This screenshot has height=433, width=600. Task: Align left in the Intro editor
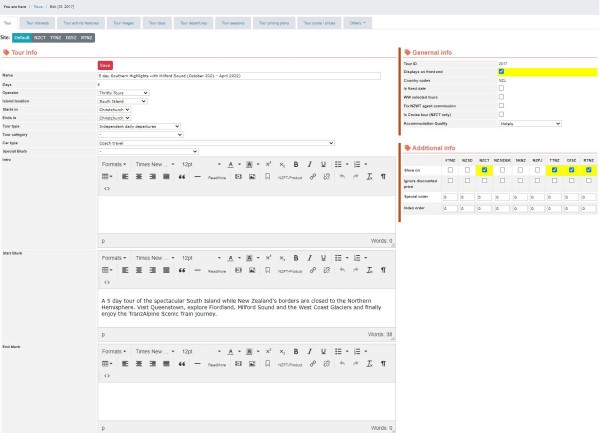point(125,177)
